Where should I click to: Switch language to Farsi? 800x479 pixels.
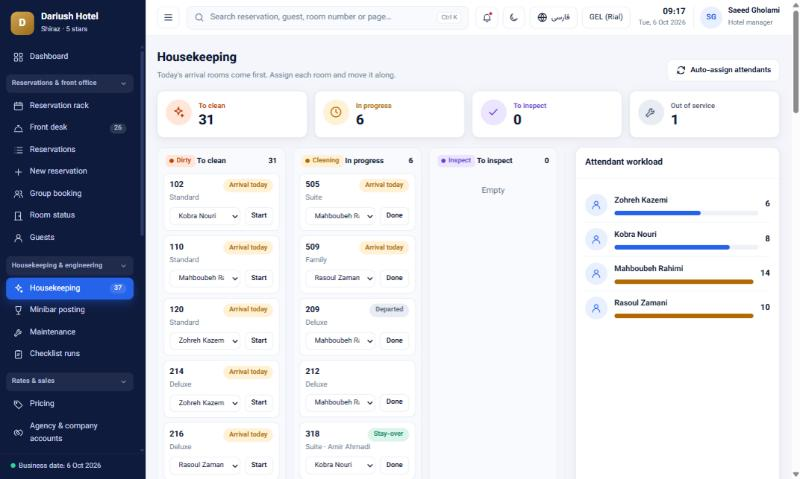click(554, 17)
